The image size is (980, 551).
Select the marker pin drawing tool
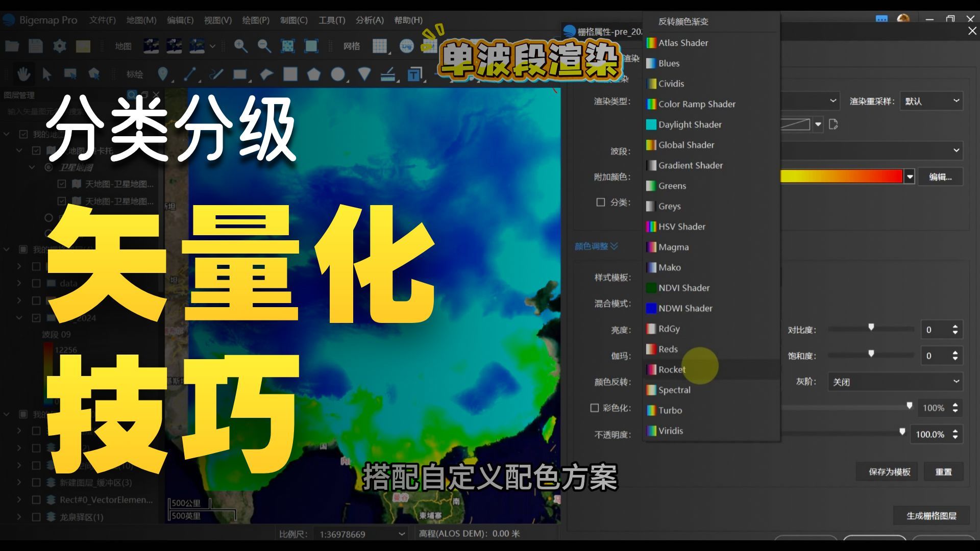[163, 74]
